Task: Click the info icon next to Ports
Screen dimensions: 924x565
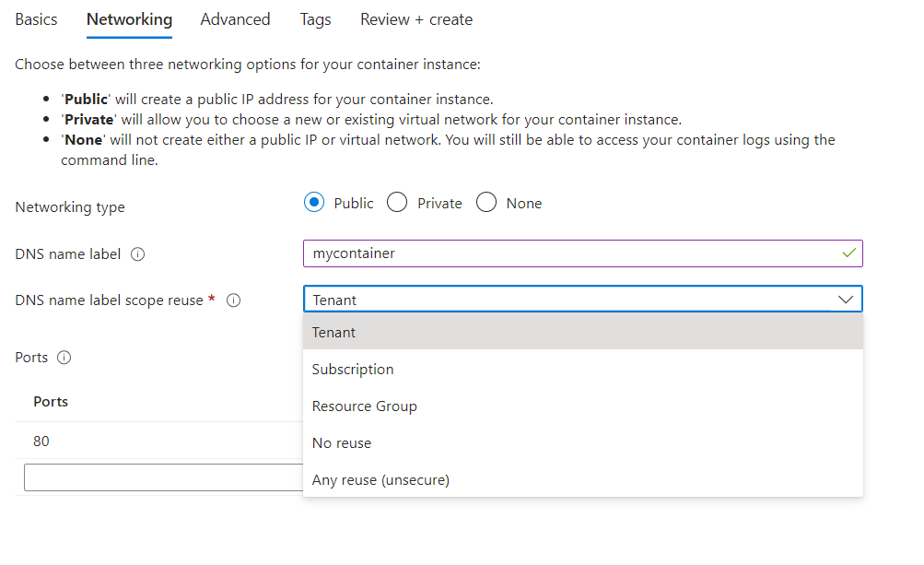Action: pos(64,358)
